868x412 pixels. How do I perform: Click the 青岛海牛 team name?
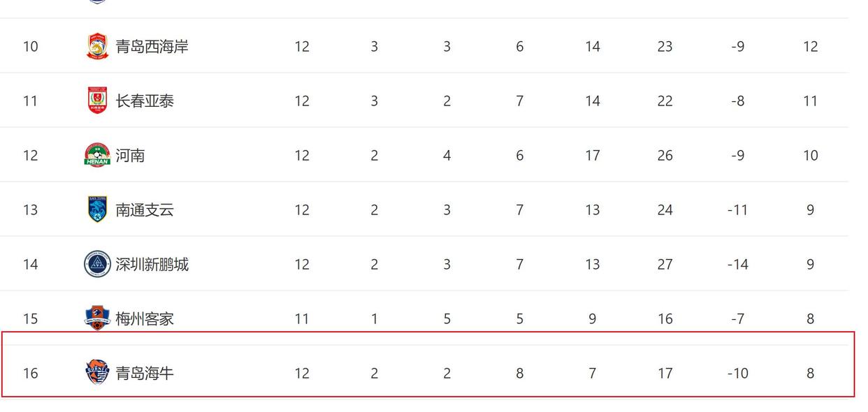click(145, 373)
